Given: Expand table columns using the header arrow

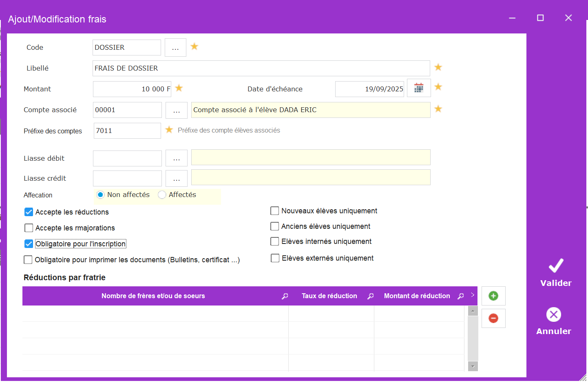Looking at the screenshot, I should coord(473,295).
